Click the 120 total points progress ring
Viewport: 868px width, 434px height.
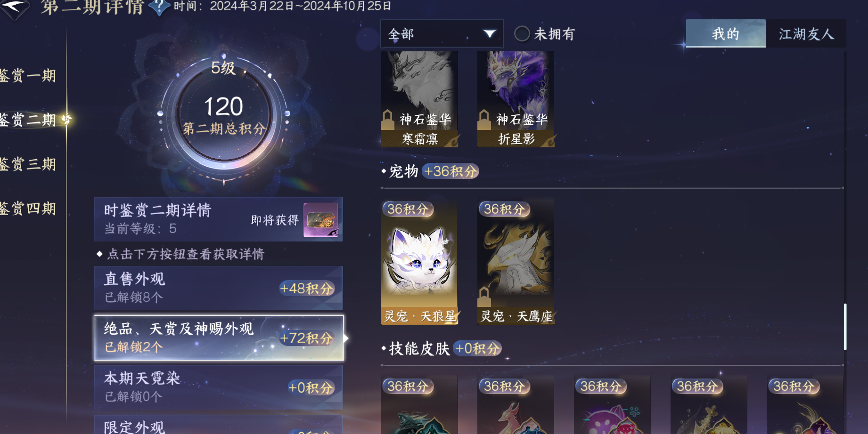point(224,115)
